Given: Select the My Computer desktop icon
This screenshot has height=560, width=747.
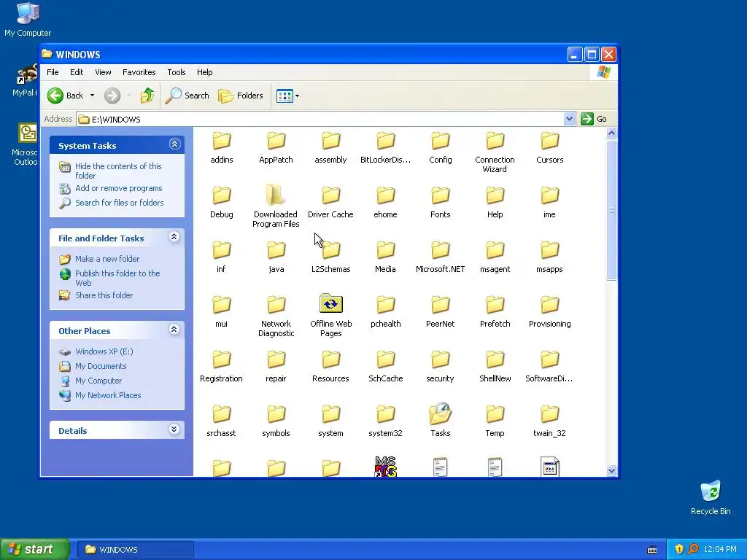Looking at the screenshot, I should click(x=28, y=20).
